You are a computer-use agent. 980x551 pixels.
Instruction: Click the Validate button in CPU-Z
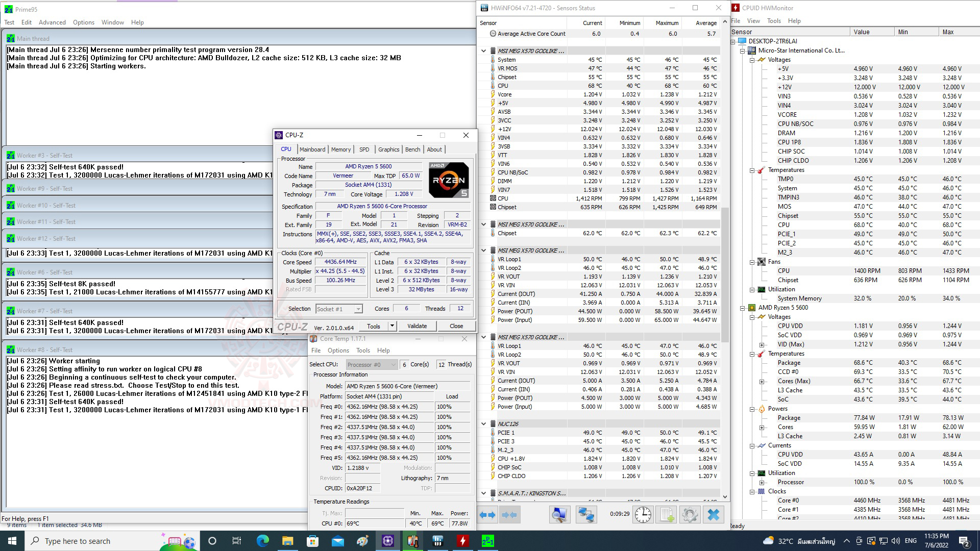tap(417, 326)
